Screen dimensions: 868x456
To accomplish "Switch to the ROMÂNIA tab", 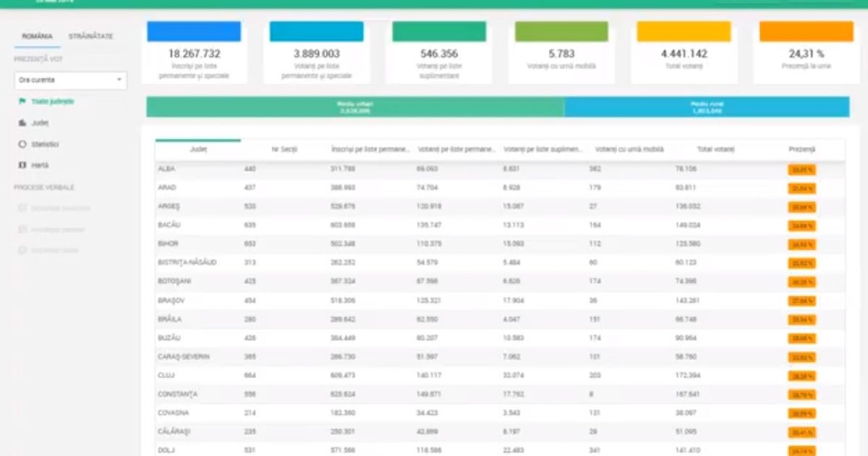I will click(37, 36).
